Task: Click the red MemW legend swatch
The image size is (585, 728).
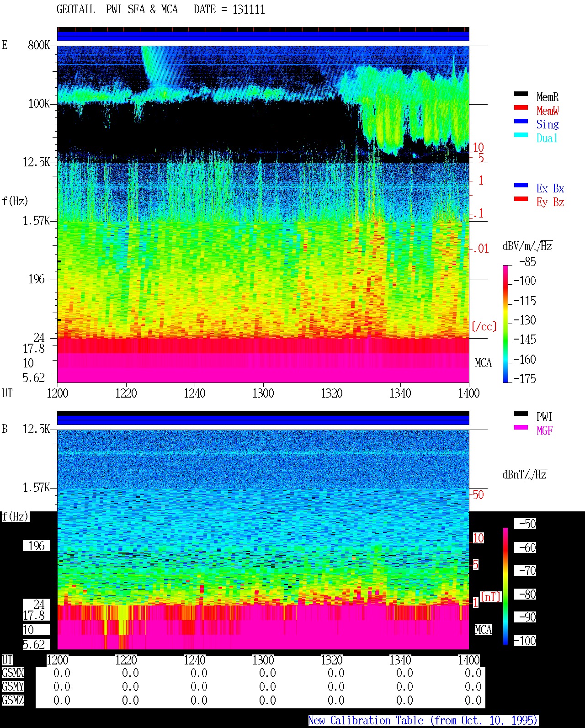Action: pyautogui.click(x=521, y=107)
